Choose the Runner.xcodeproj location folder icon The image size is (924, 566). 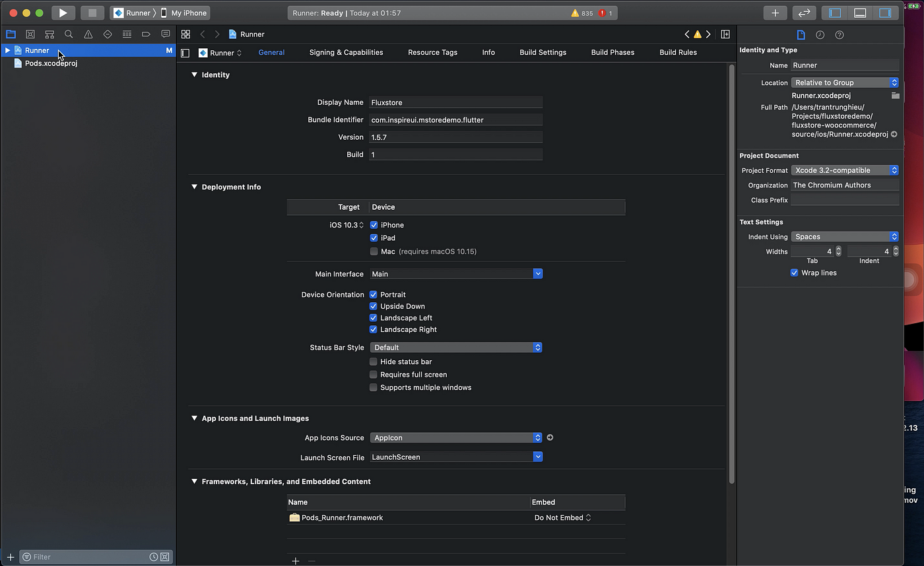click(x=895, y=96)
